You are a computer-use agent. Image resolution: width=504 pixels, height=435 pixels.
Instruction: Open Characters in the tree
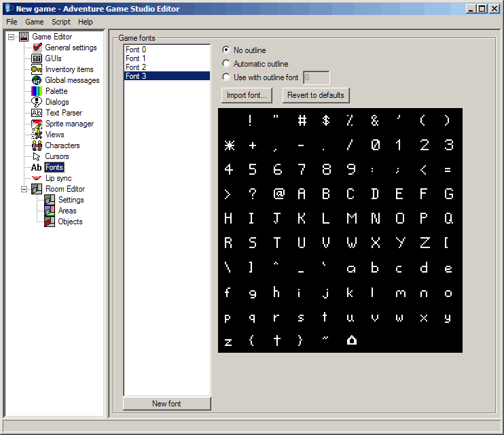62,145
